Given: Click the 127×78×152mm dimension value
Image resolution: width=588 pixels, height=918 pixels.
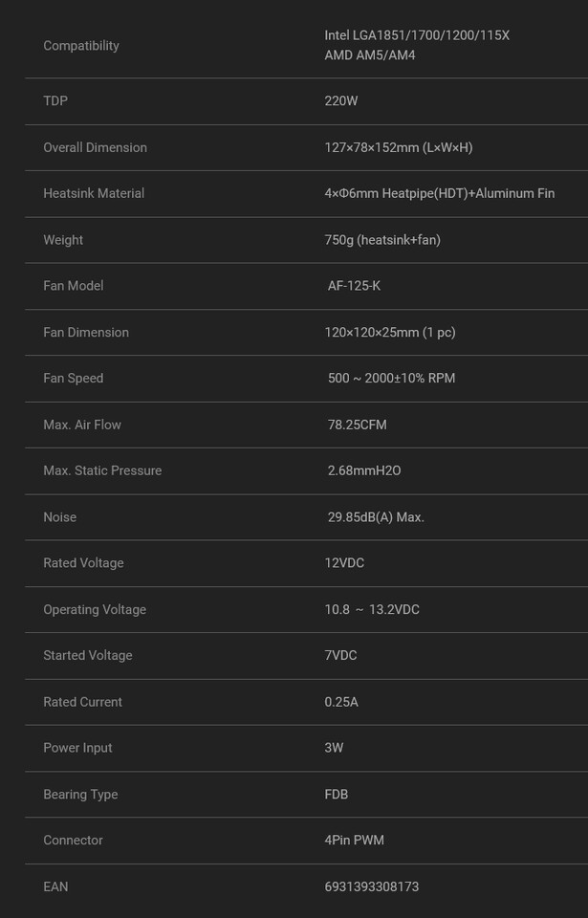Looking at the screenshot, I should click(x=398, y=147).
